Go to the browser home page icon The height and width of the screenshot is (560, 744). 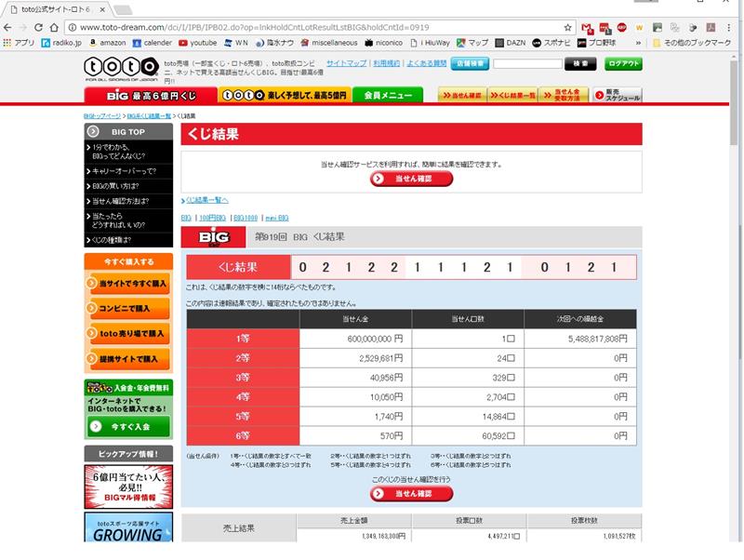54,28
